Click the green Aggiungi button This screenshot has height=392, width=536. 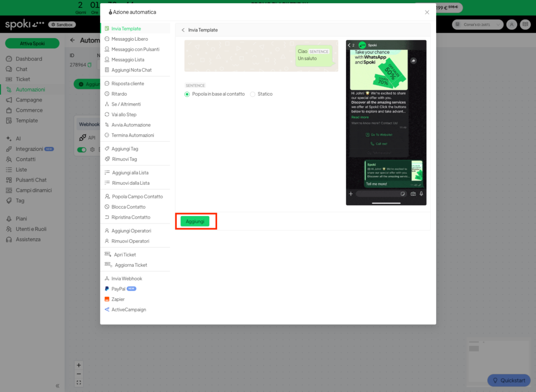[x=195, y=221]
